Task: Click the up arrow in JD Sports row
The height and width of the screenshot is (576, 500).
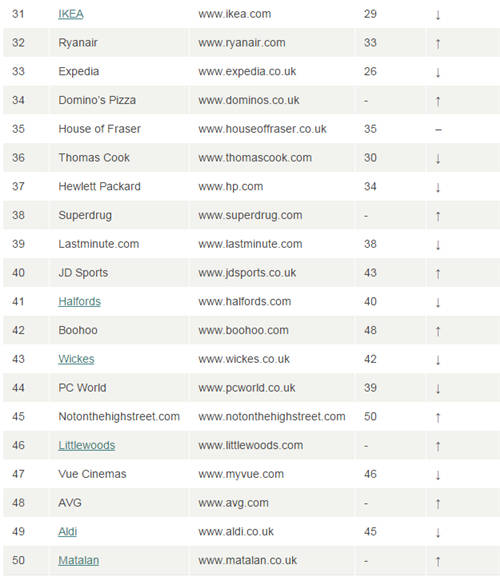Action: pos(438,274)
